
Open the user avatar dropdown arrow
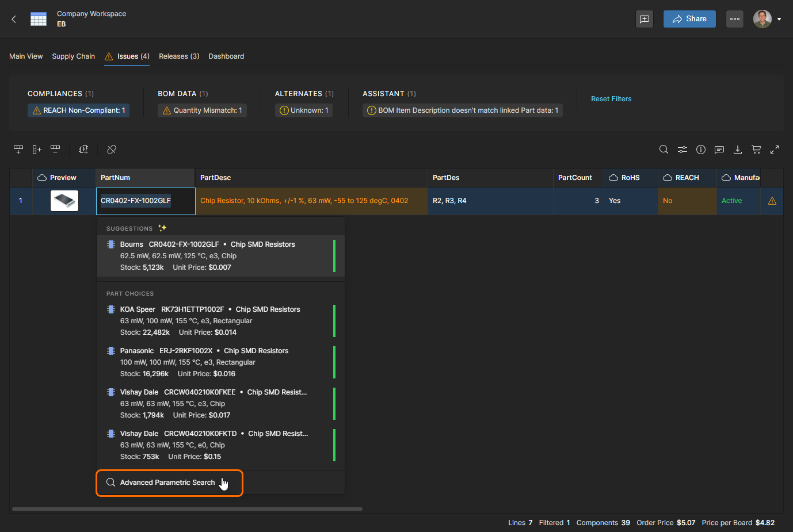[x=779, y=19]
